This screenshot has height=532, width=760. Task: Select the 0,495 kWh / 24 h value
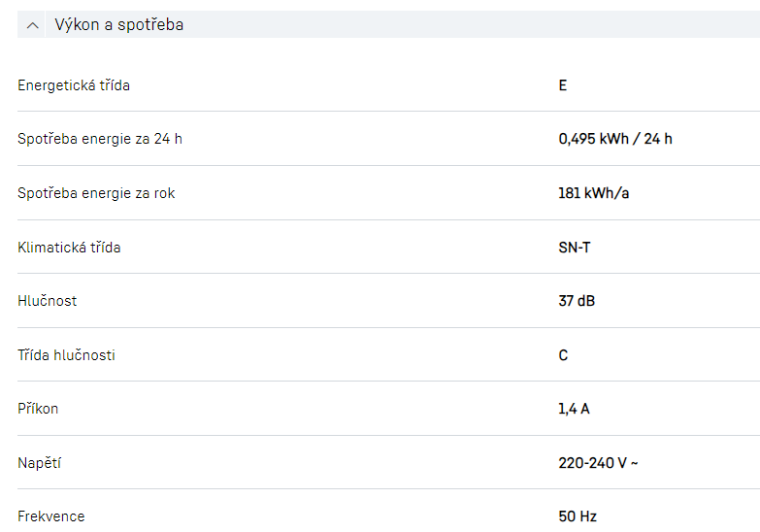pyautogui.click(x=615, y=139)
